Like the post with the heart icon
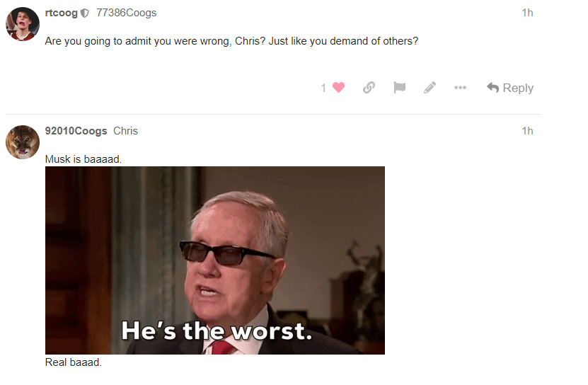Screen dimensions: 588x385 point(338,88)
